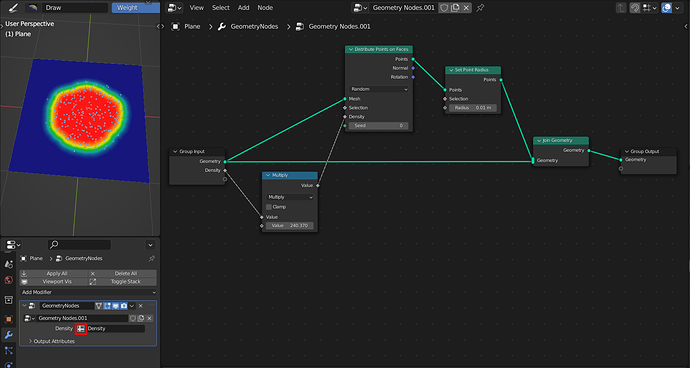Click the go to parent node tree arrow
This screenshot has height=368, width=690.
pyautogui.click(x=621, y=8)
